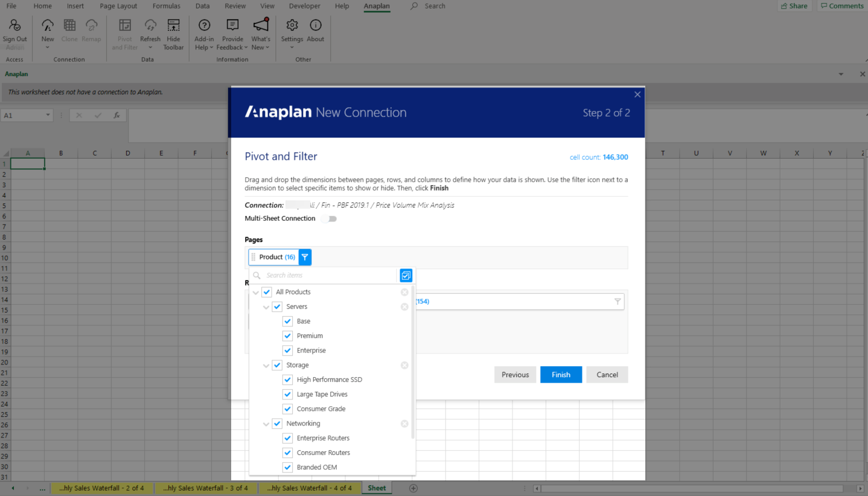This screenshot has height=496, width=868.
Task: Open the Name Box dropdown arrow
Action: 48,115
